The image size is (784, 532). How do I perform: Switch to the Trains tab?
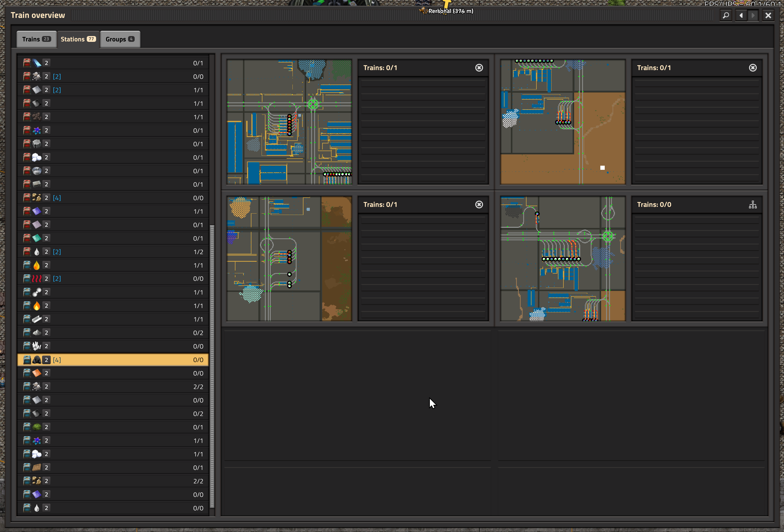(36, 39)
